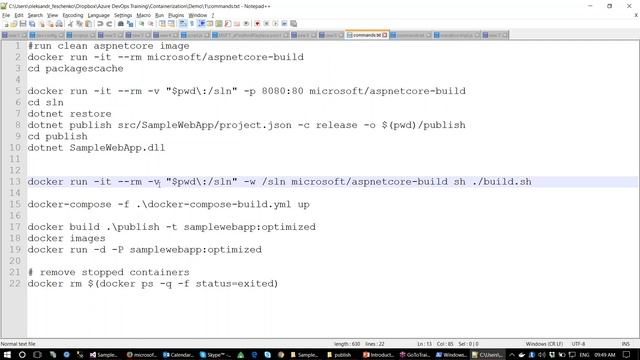This screenshot has width=640, height=360.
Task: Click the Cut scissors toolbar icon
Action: (x=70, y=24)
